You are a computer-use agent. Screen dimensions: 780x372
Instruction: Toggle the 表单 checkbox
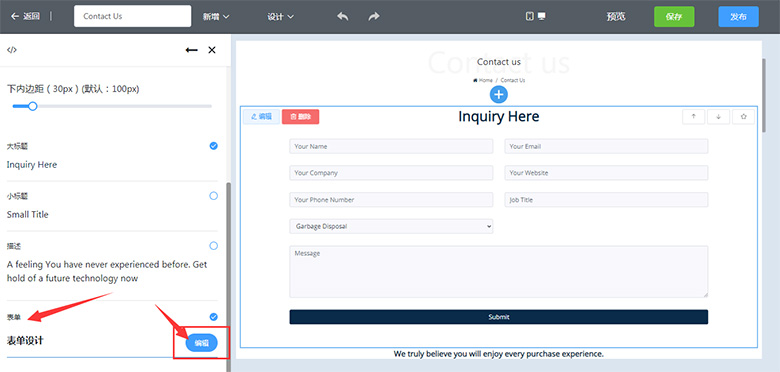213,317
